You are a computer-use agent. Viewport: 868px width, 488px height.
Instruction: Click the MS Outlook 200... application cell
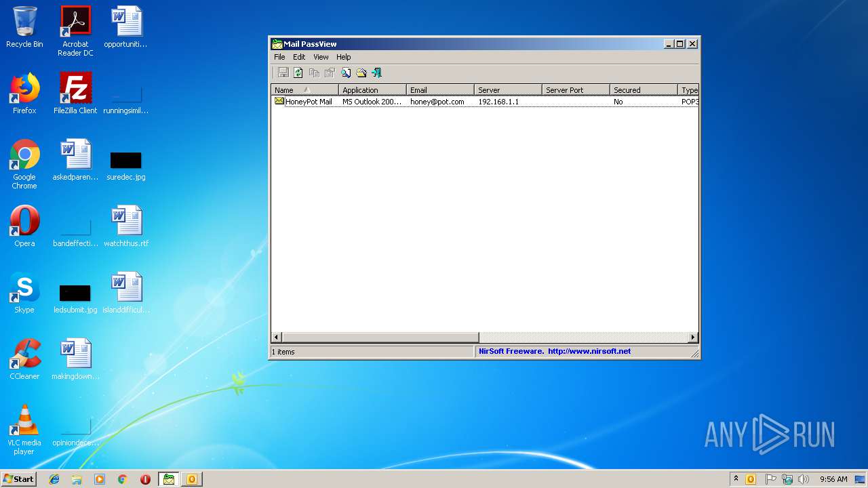click(x=372, y=102)
